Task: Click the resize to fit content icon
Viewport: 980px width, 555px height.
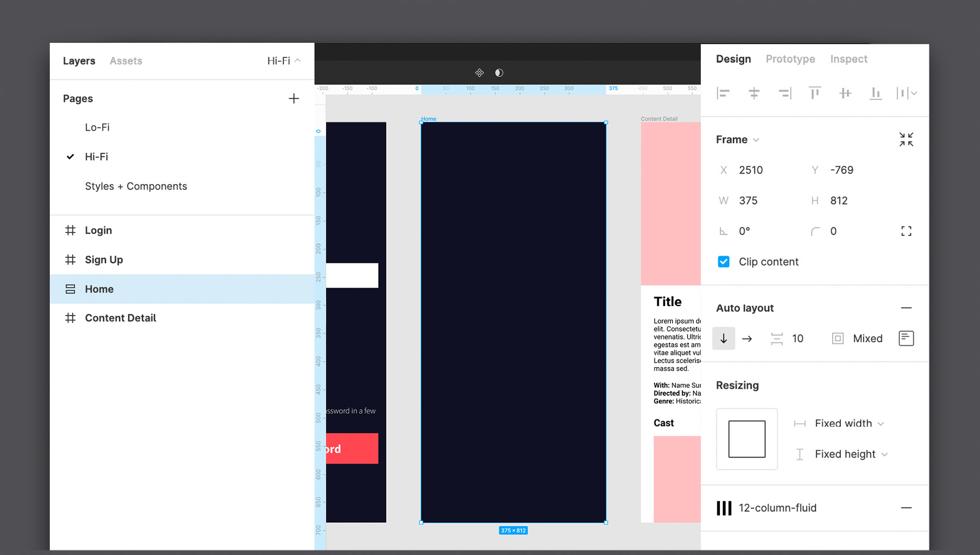Action: (x=906, y=231)
